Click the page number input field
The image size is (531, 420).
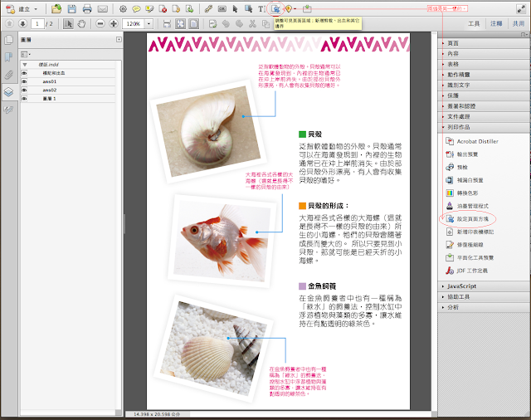pos(37,24)
